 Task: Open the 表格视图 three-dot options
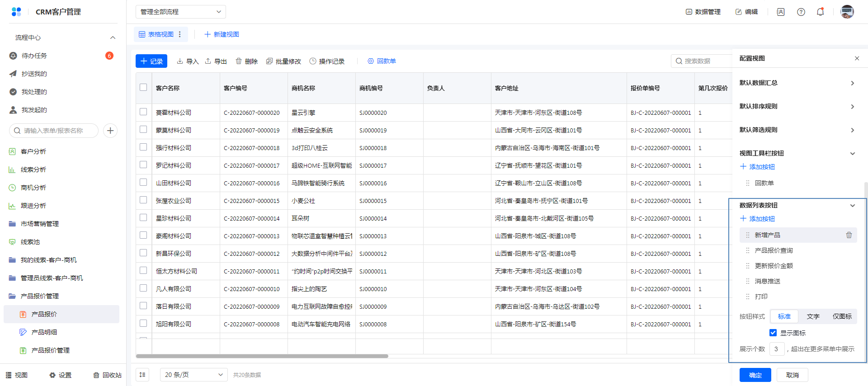180,34
